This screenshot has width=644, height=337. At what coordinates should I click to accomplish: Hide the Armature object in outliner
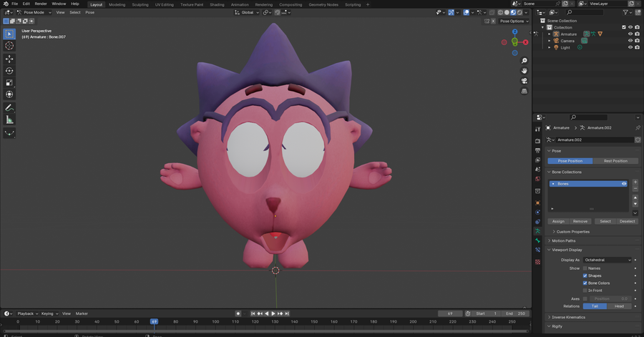click(x=630, y=34)
